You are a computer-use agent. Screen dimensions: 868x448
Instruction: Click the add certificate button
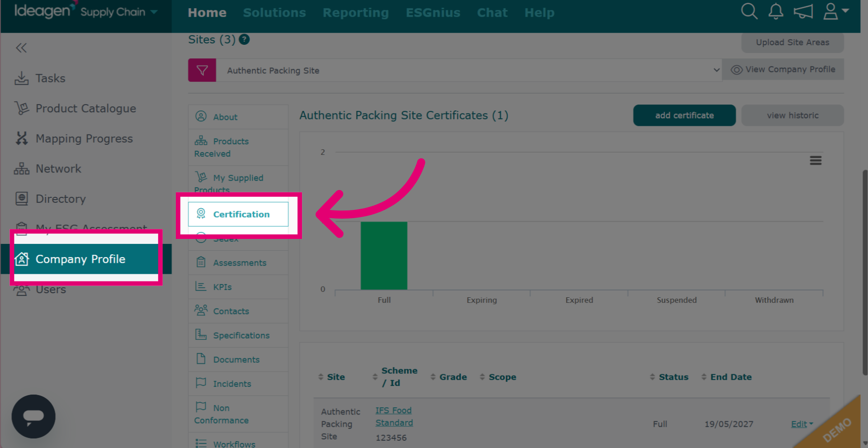click(x=684, y=115)
